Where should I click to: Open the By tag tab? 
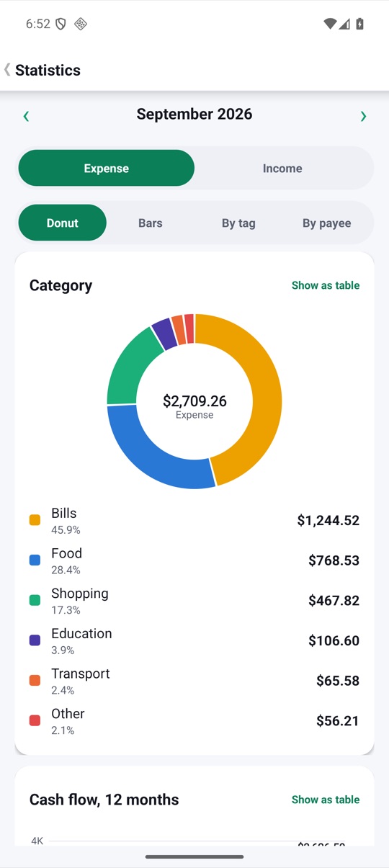(x=238, y=223)
